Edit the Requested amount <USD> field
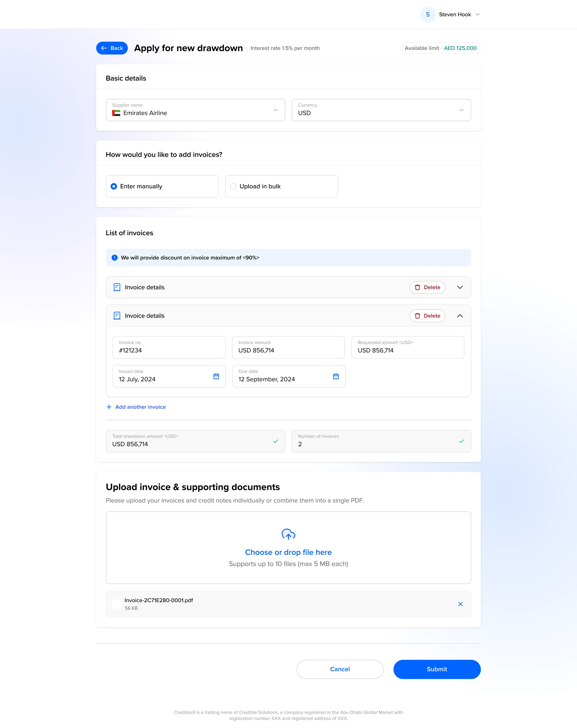 click(408, 347)
